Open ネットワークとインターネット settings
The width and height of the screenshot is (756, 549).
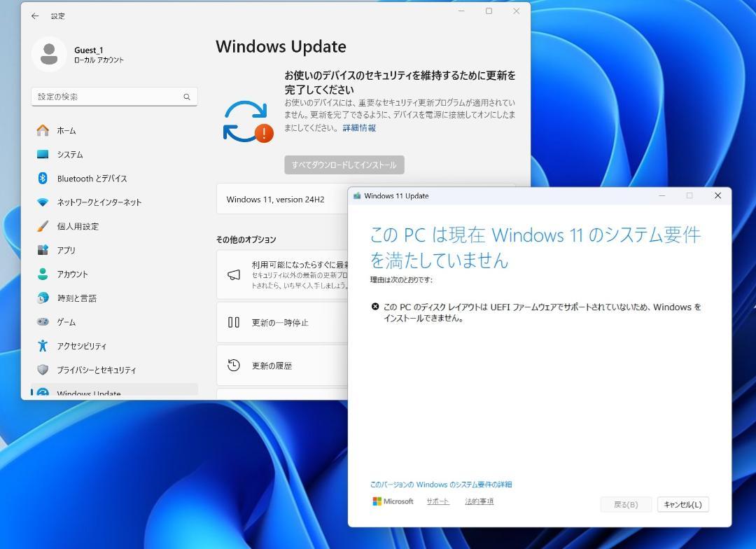pyautogui.click(x=114, y=202)
